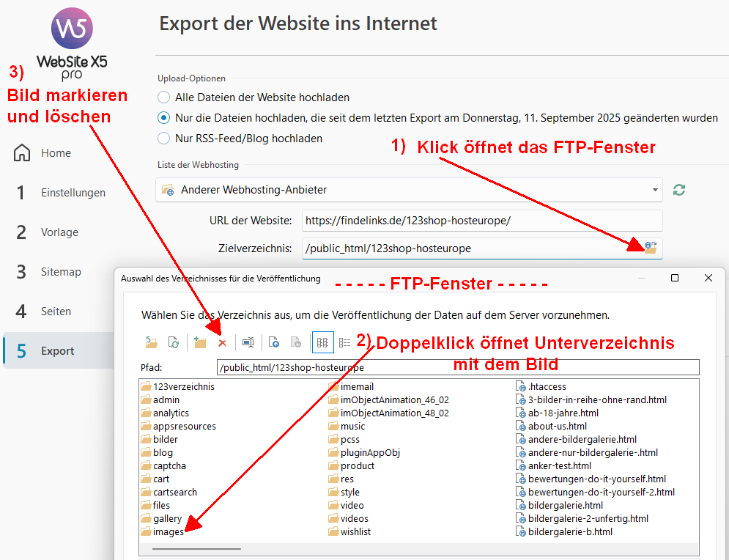The height and width of the screenshot is (560, 729).
Task: Select the style folder
Action: tap(344, 492)
